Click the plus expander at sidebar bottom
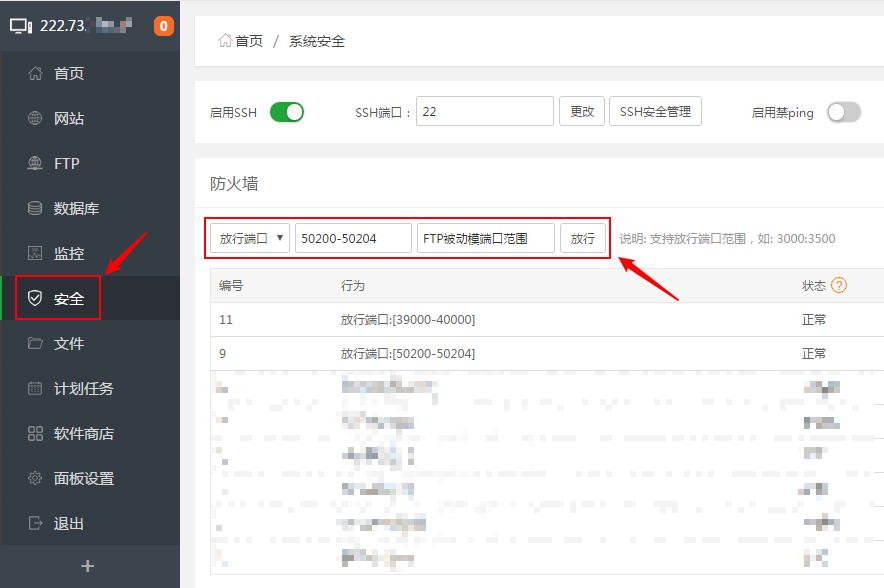Image resolution: width=884 pixels, height=588 pixels. tap(88, 566)
